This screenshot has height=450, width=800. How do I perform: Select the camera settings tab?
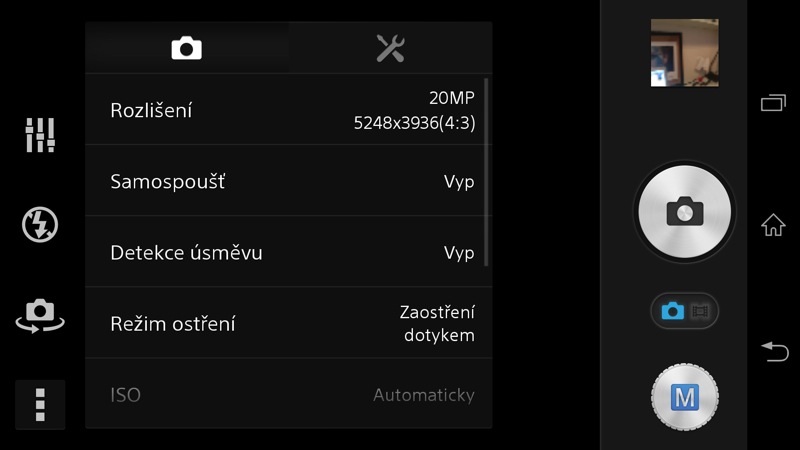187,48
